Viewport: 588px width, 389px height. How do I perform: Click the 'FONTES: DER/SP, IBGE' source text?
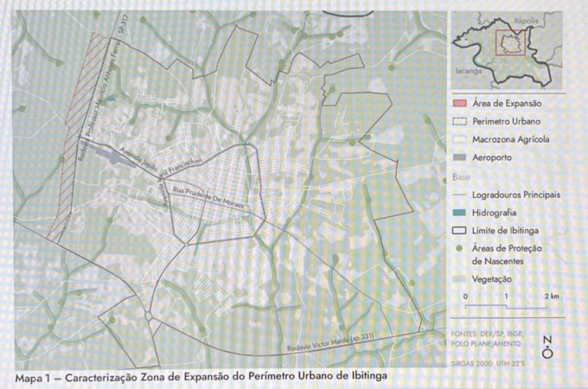click(488, 334)
